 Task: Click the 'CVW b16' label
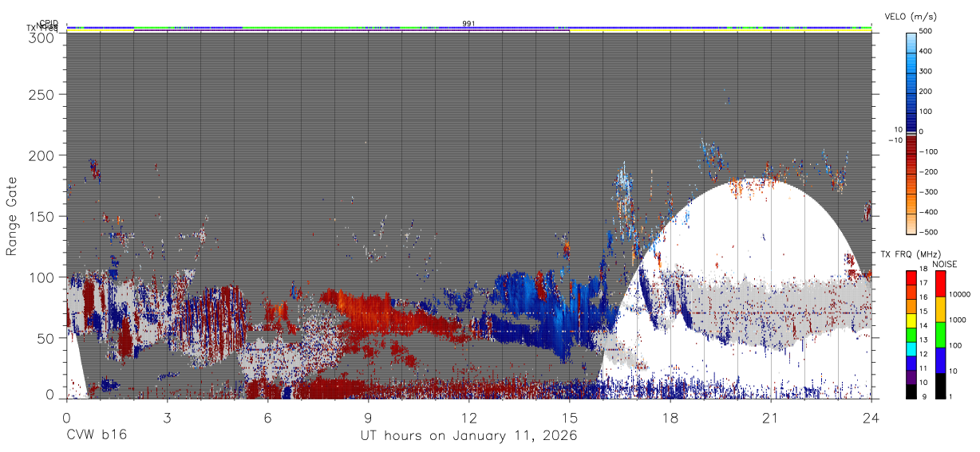pyautogui.click(x=96, y=435)
